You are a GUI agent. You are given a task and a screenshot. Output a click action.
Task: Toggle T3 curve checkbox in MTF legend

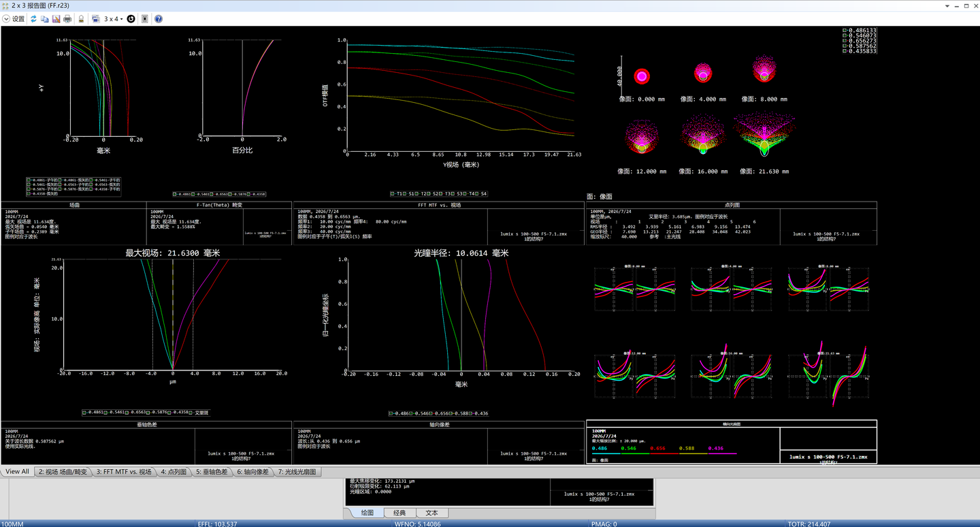[440, 193]
